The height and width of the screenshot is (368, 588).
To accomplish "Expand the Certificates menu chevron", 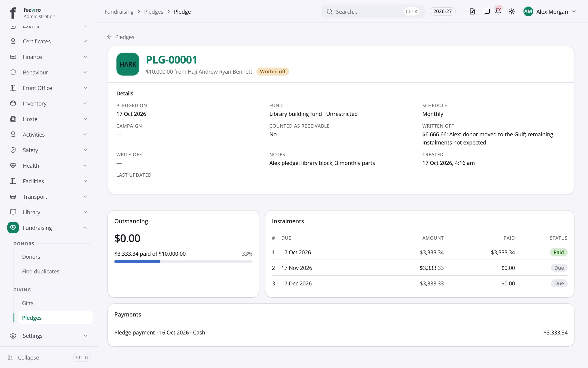I will pos(85,41).
